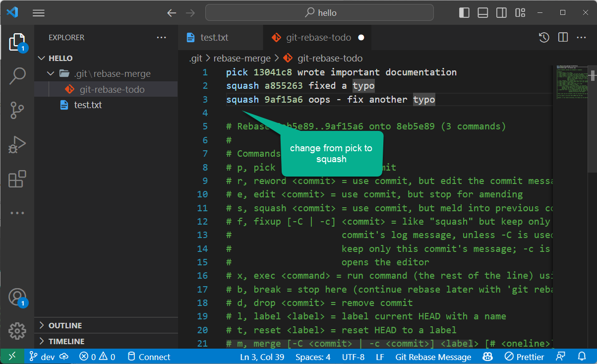
Task: Open the Search view
Action: pos(17,76)
